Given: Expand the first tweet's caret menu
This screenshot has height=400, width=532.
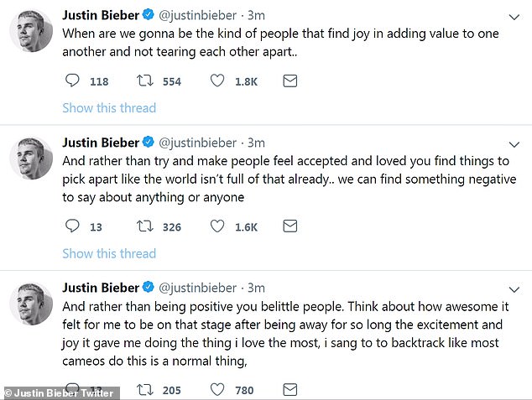Looking at the screenshot, I should (x=514, y=17).
